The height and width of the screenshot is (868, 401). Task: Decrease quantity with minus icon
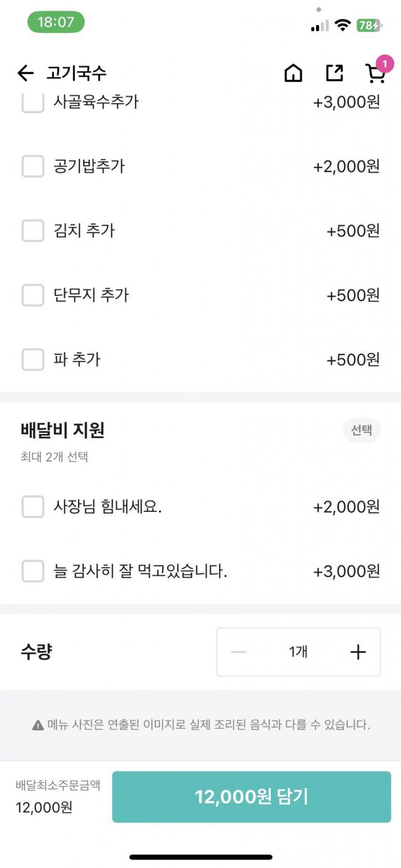click(x=239, y=652)
